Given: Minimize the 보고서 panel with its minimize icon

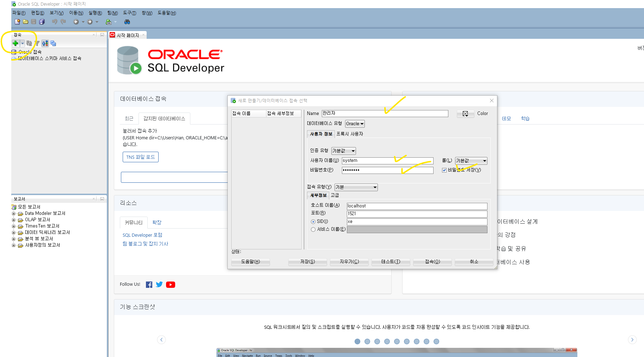Looking at the screenshot, I should tap(102, 199).
